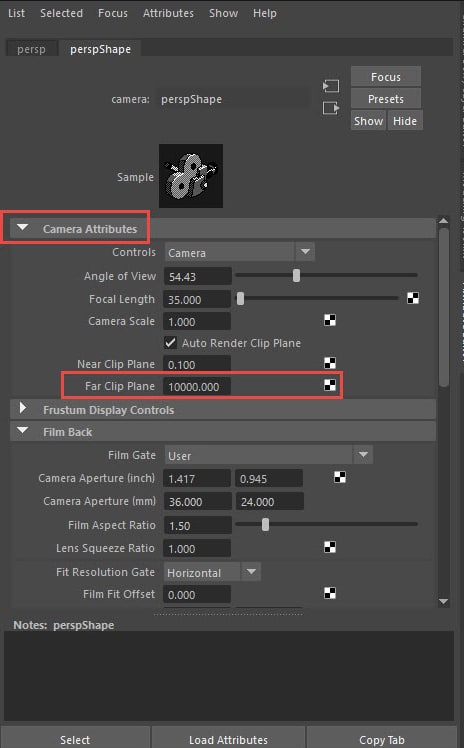This screenshot has height=748, width=464.
Task: Click the output connection arrow icon beside camera name
Action: coord(330,108)
